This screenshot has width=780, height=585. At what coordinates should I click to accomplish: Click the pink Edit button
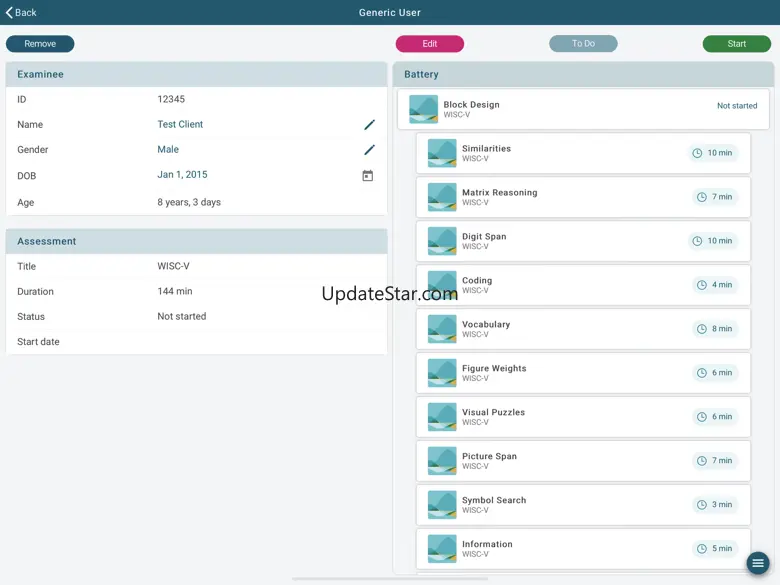(430, 44)
